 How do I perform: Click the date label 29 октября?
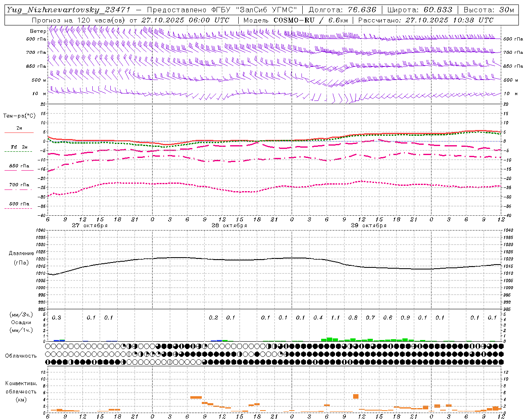coord(369,226)
